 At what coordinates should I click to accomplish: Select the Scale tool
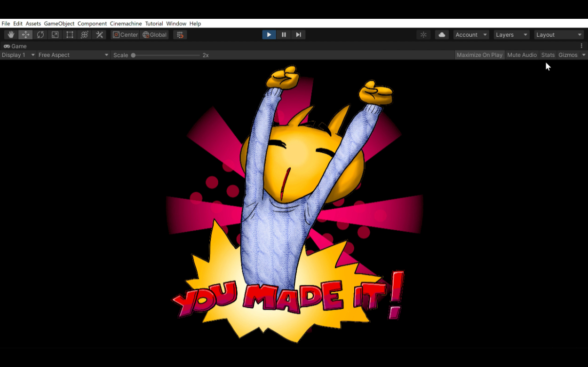pos(55,35)
